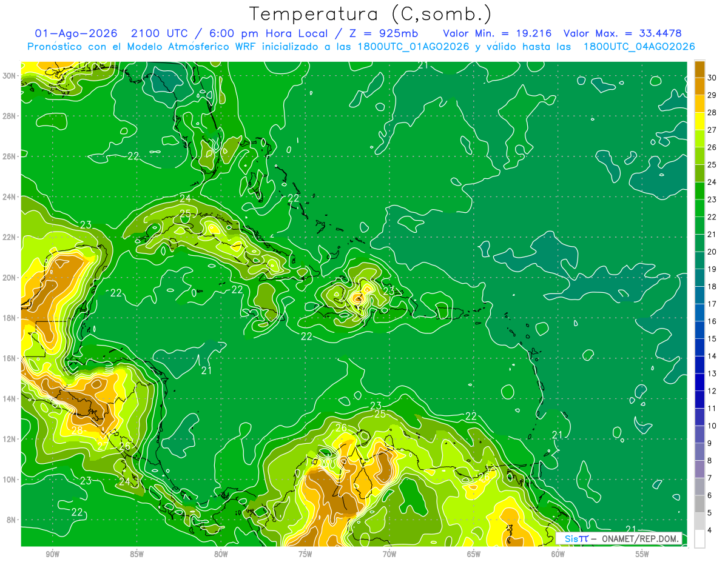Click the brown top swatch above 30
Image resolution: width=728 pixels, height=562 pixels.
[699, 70]
